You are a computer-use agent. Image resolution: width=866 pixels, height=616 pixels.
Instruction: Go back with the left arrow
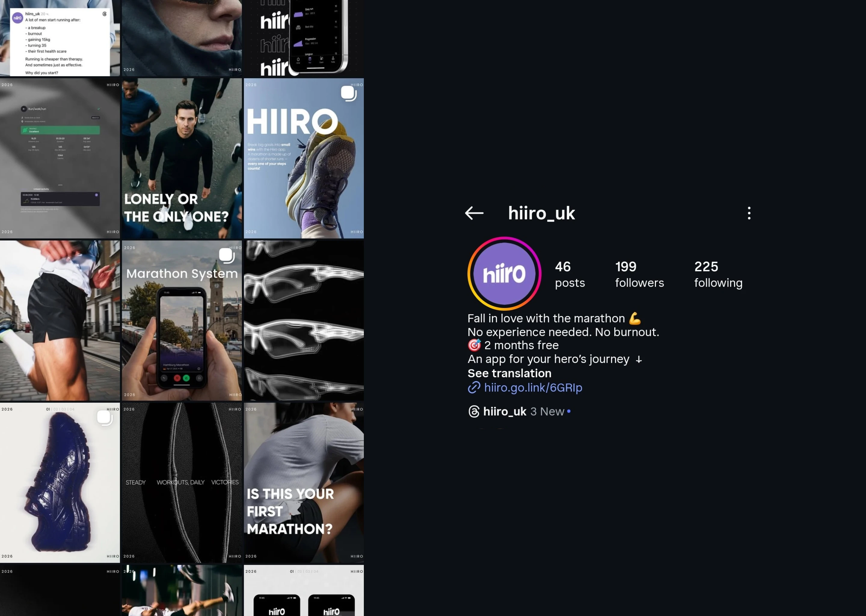[474, 213]
